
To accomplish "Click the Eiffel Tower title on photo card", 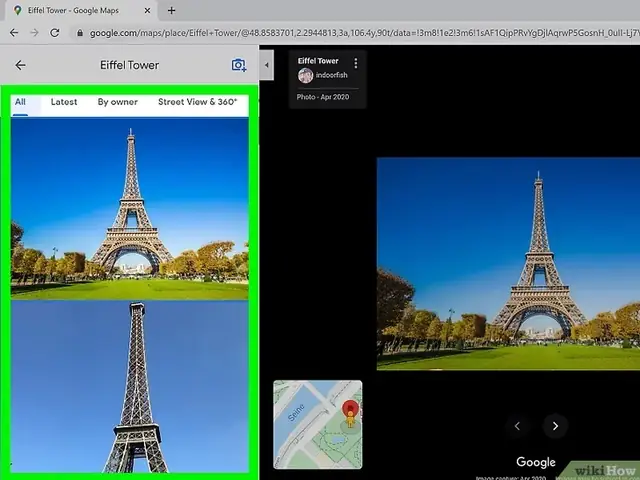I will click(318, 61).
